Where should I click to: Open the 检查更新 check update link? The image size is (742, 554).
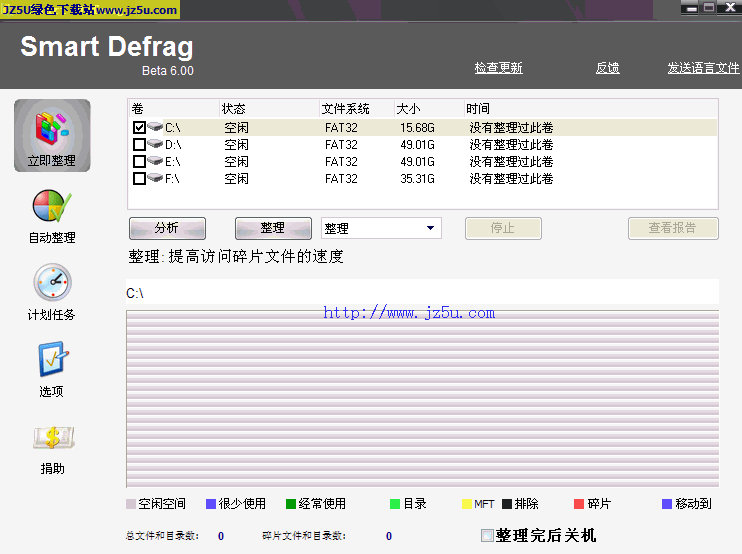498,68
